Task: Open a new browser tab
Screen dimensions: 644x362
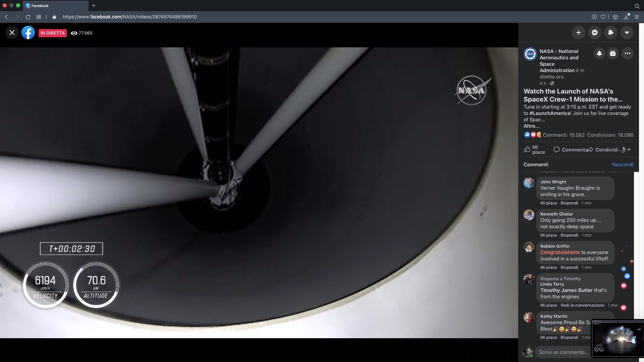Action: pos(94,6)
